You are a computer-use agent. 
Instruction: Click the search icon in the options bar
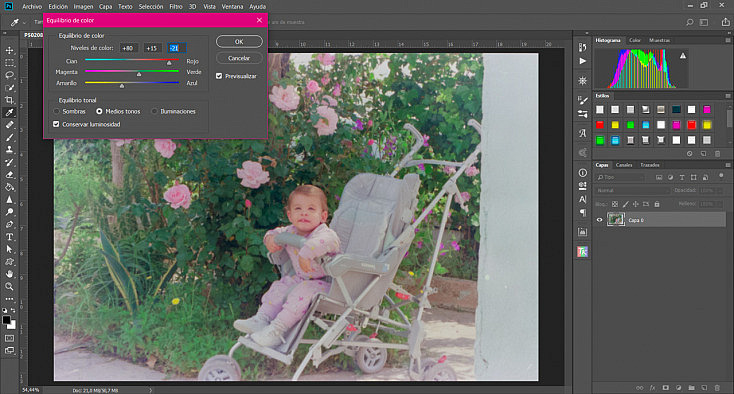click(690, 22)
